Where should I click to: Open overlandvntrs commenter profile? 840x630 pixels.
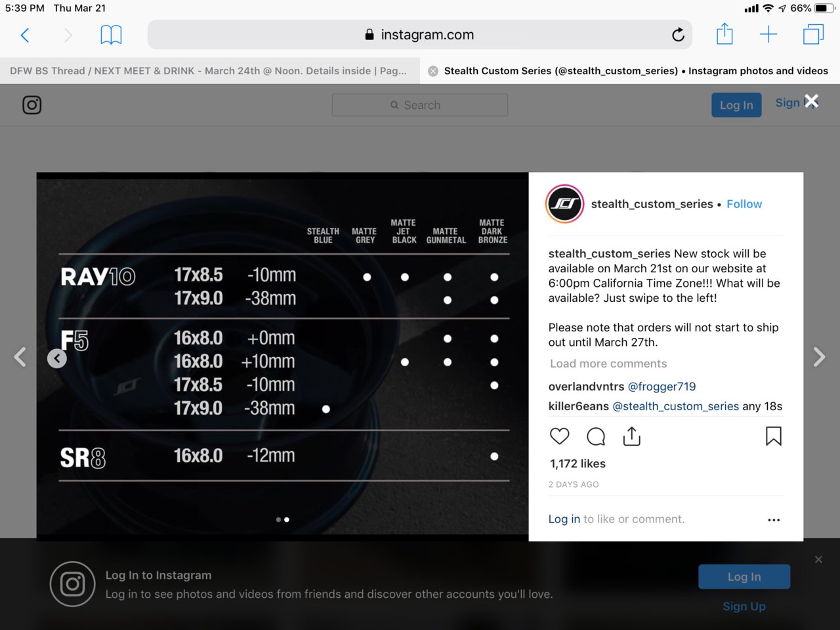[x=586, y=387]
